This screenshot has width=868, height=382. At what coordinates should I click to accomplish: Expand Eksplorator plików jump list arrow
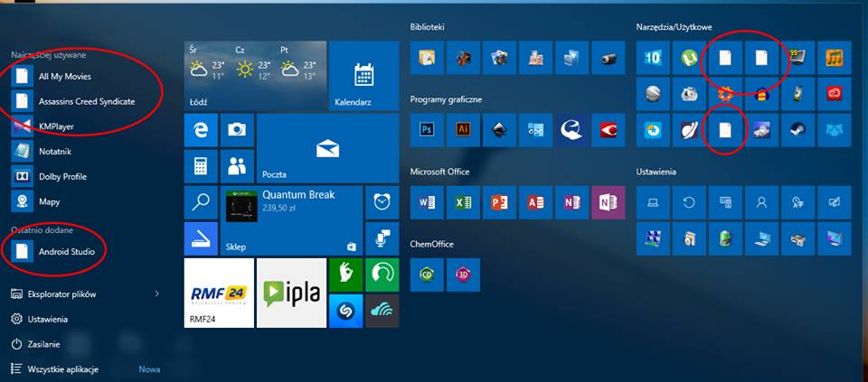(x=156, y=293)
